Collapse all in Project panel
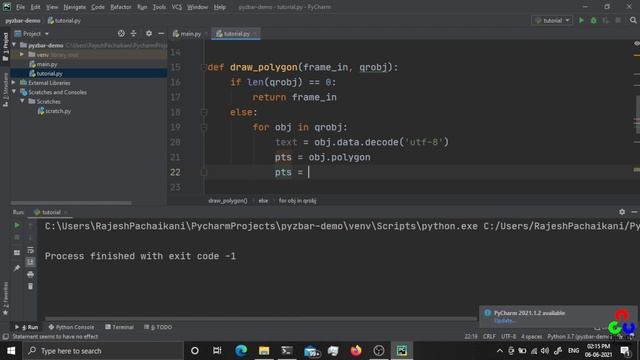Image resolution: width=640 pixels, height=360 pixels. coord(133,33)
